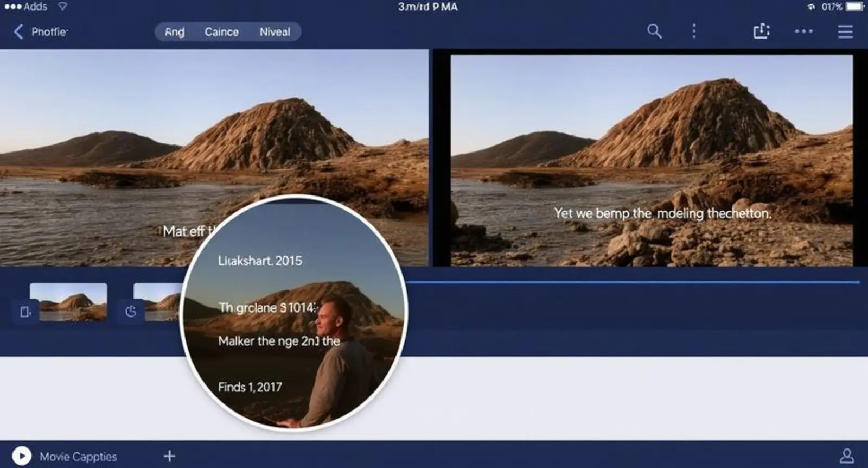Select the "Mat eff" caption text
868x468 pixels.
coord(190,231)
